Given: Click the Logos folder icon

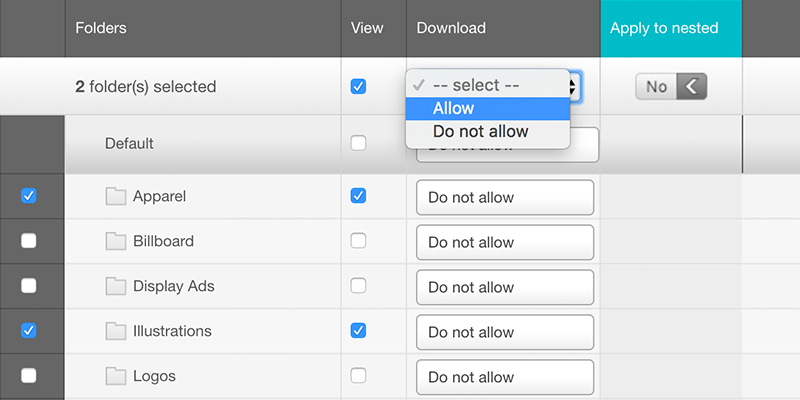Looking at the screenshot, I should coord(116,376).
